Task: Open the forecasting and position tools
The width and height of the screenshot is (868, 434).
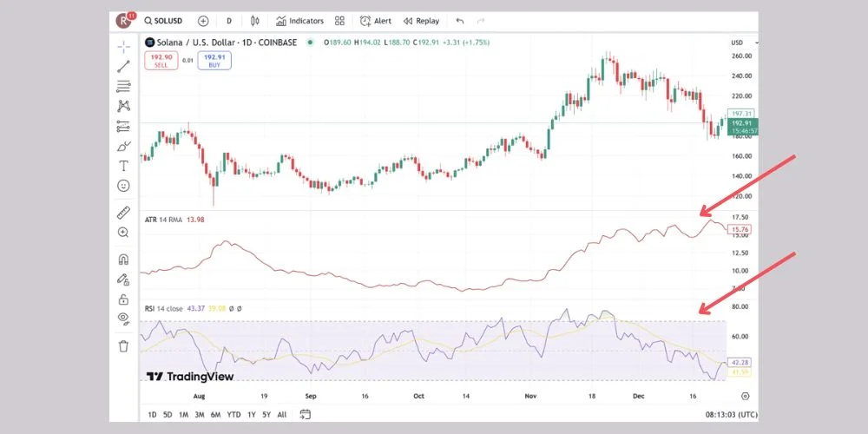Action: pyautogui.click(x=123, y=126)
